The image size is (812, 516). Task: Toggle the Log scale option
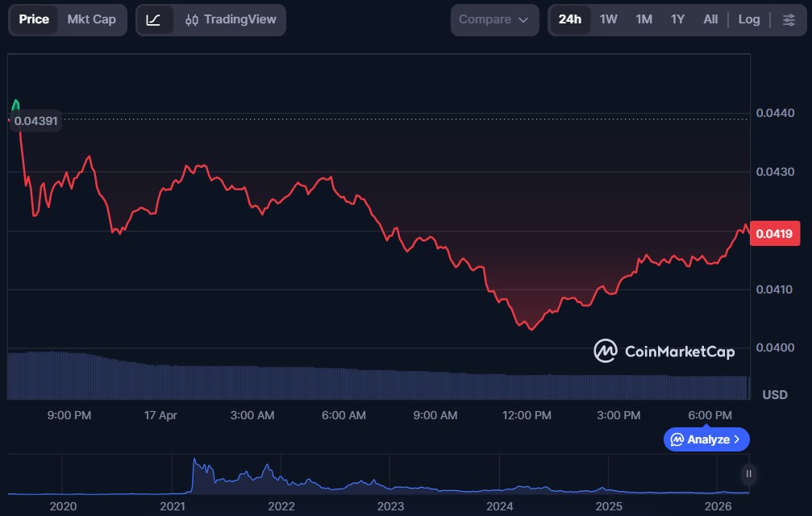click(x=749, y=19)
